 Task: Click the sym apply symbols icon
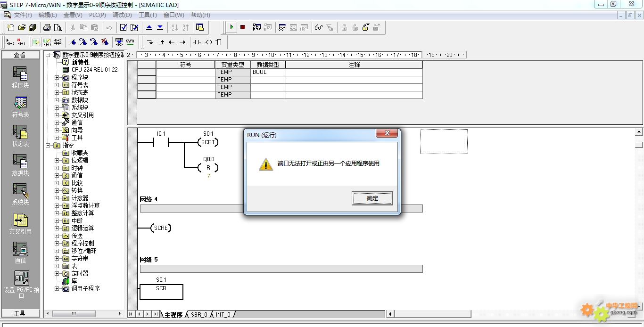click(x=130, y=42)
